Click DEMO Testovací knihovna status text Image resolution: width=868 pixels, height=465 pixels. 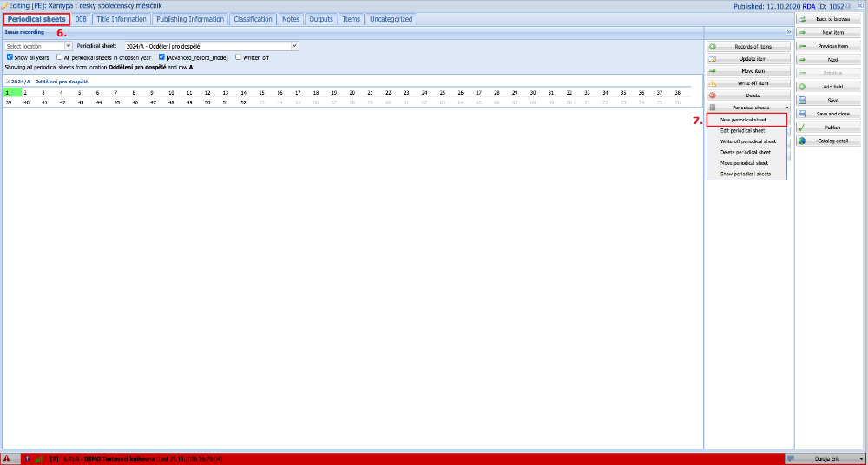point(120,459)
